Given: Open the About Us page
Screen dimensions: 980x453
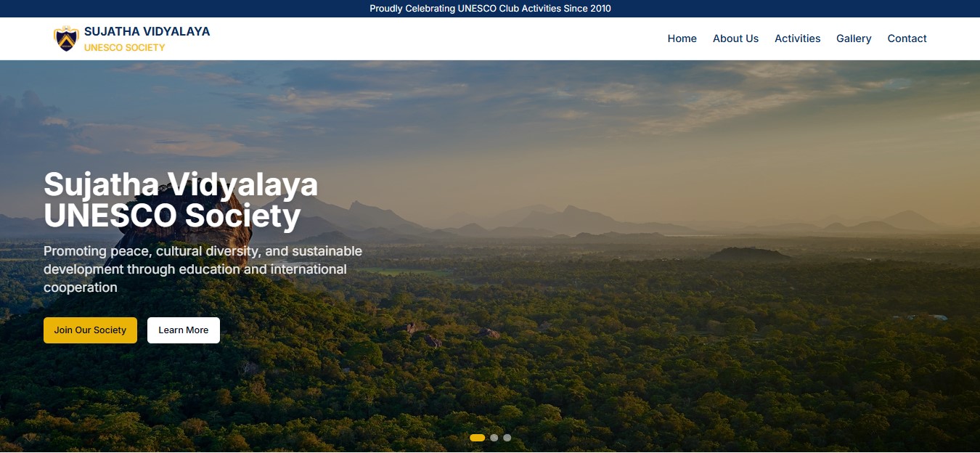Looking at the screenshot, I should coord(735,38).
